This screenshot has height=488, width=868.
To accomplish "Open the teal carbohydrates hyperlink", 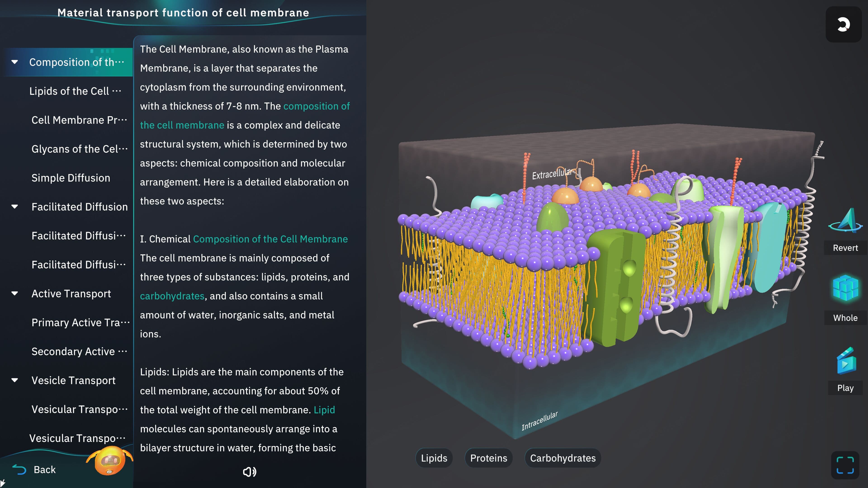I will coord(172,296).
